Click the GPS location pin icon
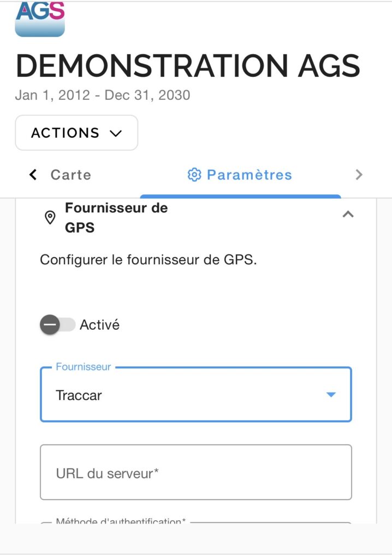 (x=50, y=217)
